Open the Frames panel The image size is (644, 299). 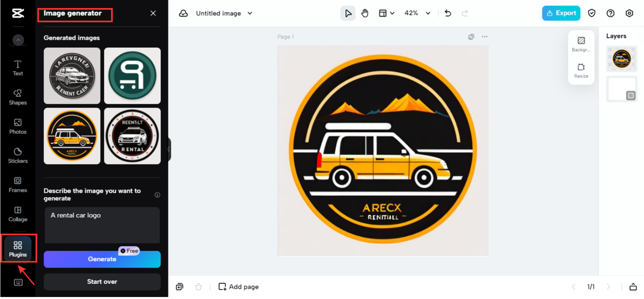(x=18, y=184)
